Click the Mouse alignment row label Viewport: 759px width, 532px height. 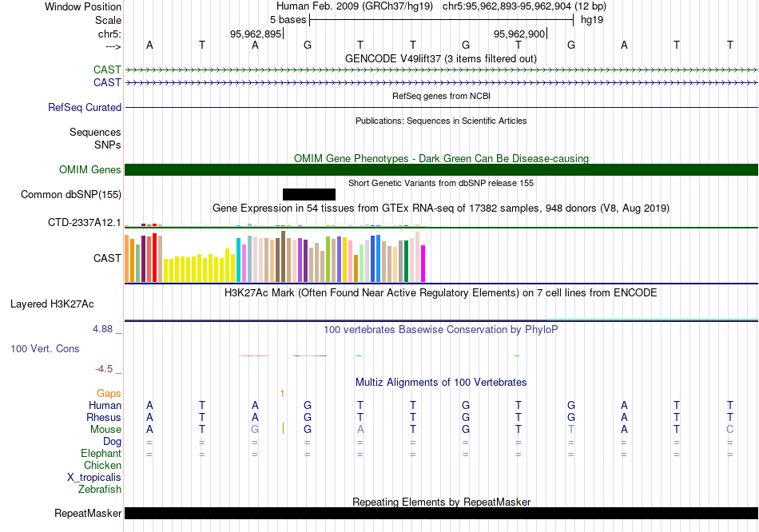(x=105, y=430)
